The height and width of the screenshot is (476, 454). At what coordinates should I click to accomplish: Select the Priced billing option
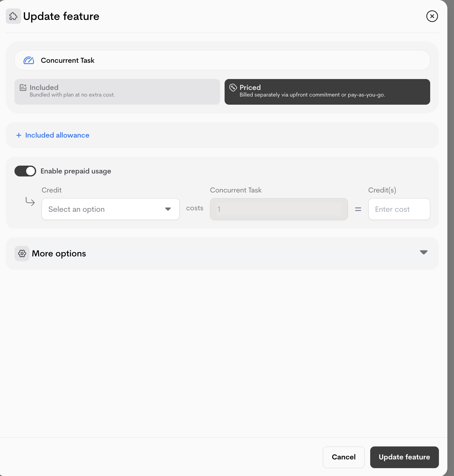click(x=327, y=92)
